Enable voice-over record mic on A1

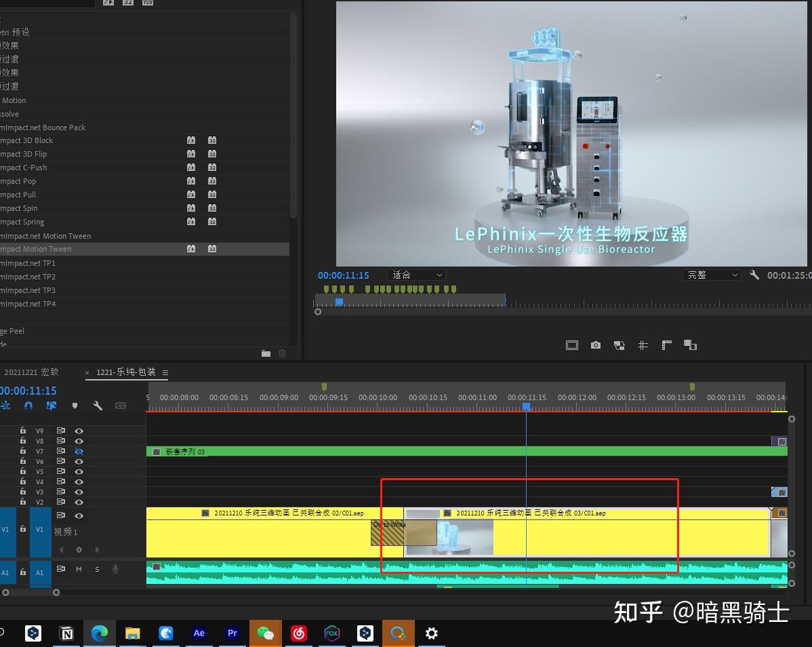[x=115, y=569]
